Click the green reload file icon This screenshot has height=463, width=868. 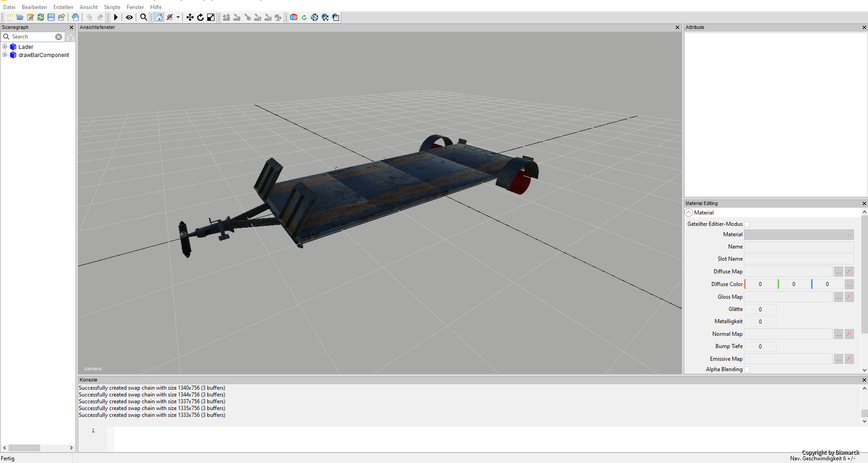41,17
